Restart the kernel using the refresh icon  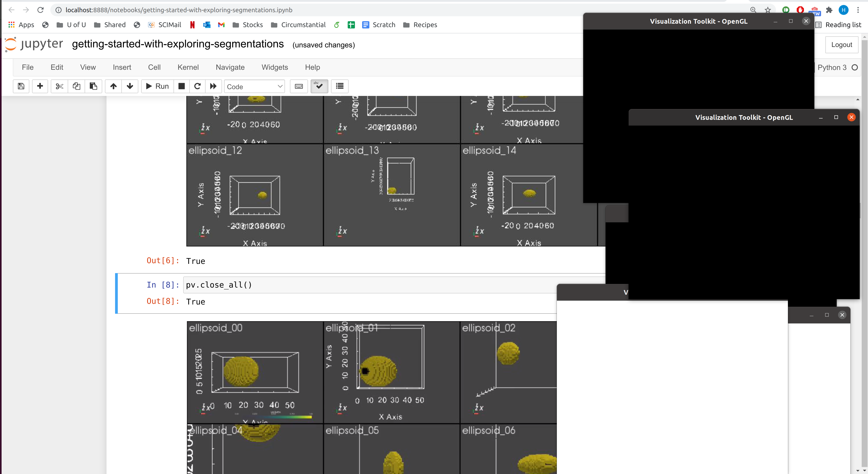(x=197, y=86)
